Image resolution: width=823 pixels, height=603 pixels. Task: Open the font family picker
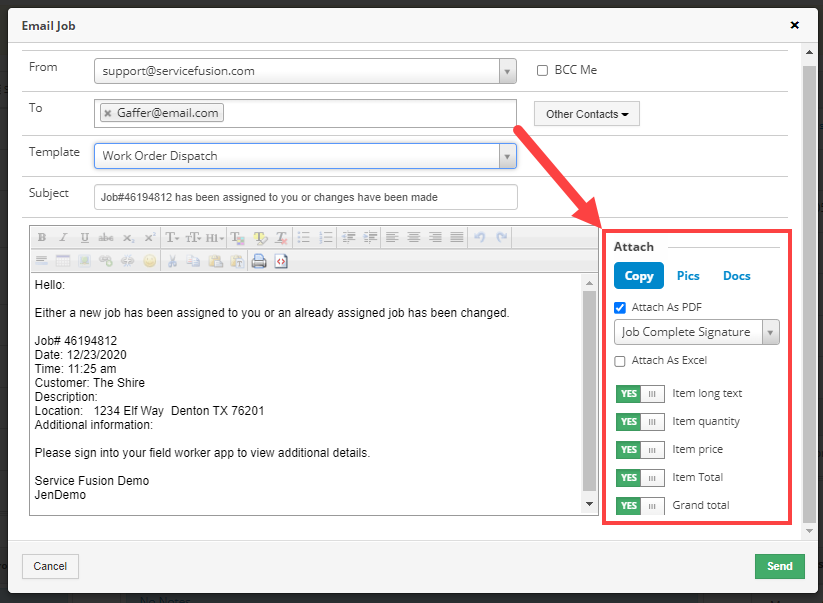172,238
